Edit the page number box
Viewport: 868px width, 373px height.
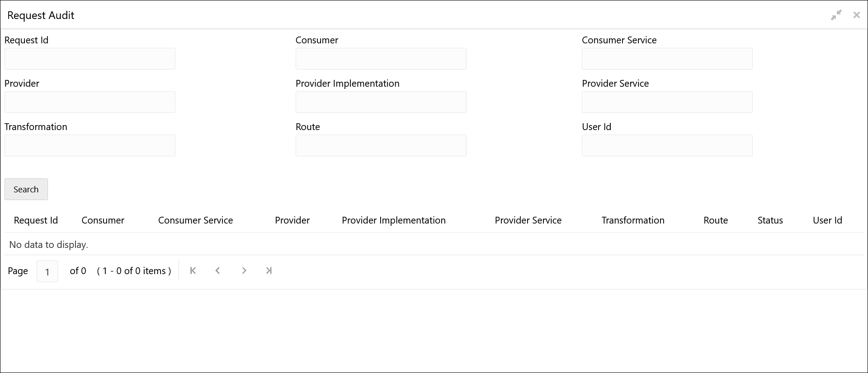[x=47, y=271]
